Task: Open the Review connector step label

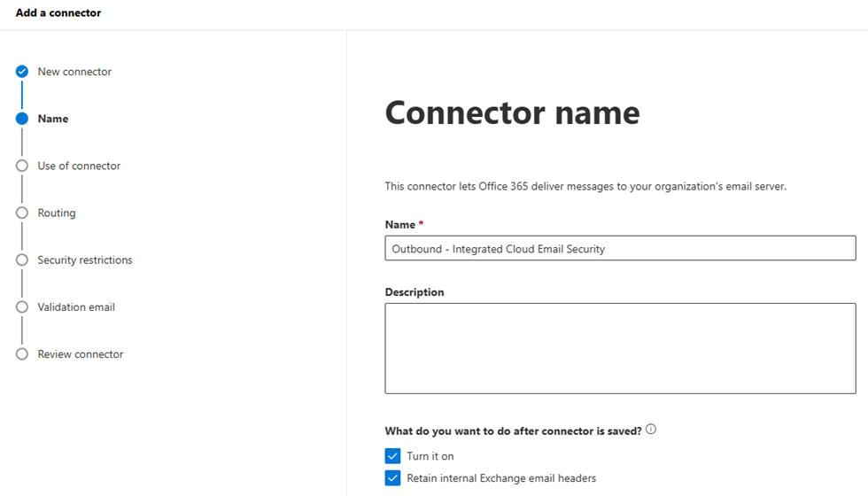Action: click(81, 354)
